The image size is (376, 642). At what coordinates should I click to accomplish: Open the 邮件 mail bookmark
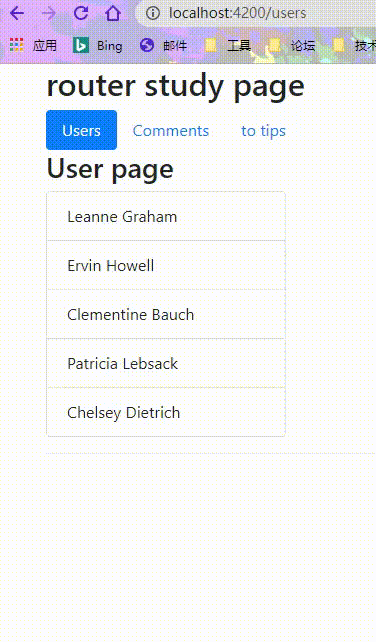click(x=163, y=45)
